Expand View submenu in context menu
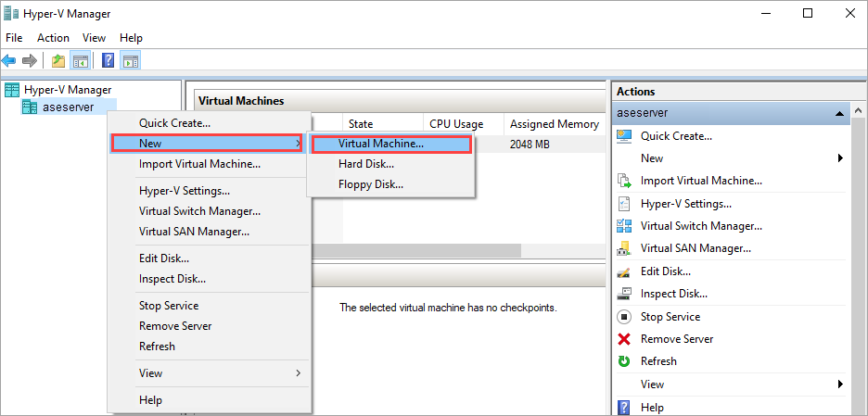The image size is (868, 416). [208, 372]
